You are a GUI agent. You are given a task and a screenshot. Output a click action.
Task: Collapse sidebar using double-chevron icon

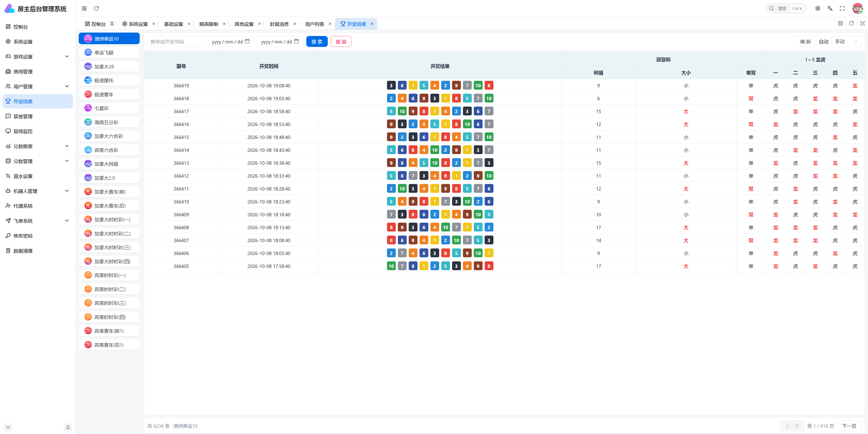click(x=8, y=427)
